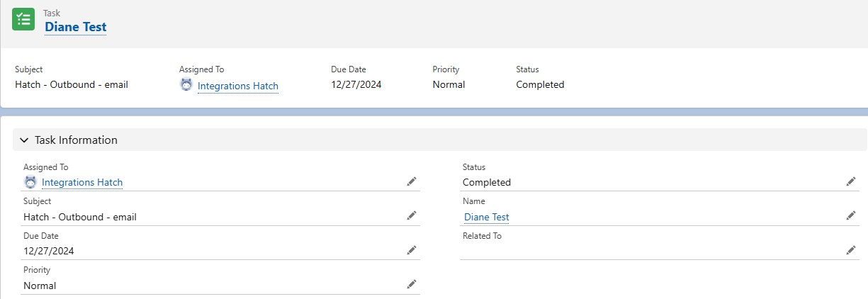Click the Name field edit pencil
868x299 pixels.
(x=851, y=215)
